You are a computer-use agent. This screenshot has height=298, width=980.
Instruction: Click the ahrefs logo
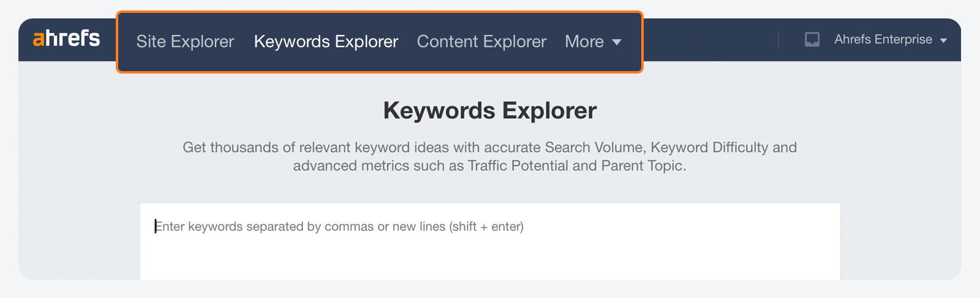(66, 39)
